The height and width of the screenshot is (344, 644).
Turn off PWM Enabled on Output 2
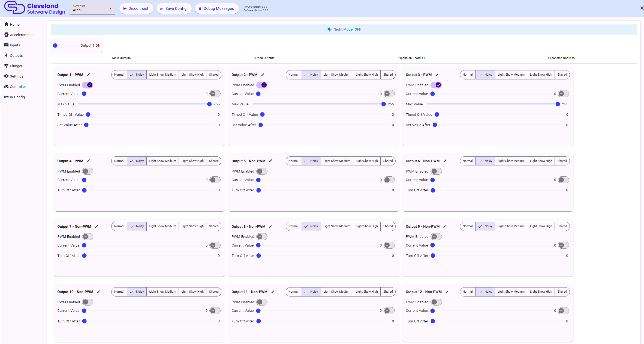click(262, 85)
